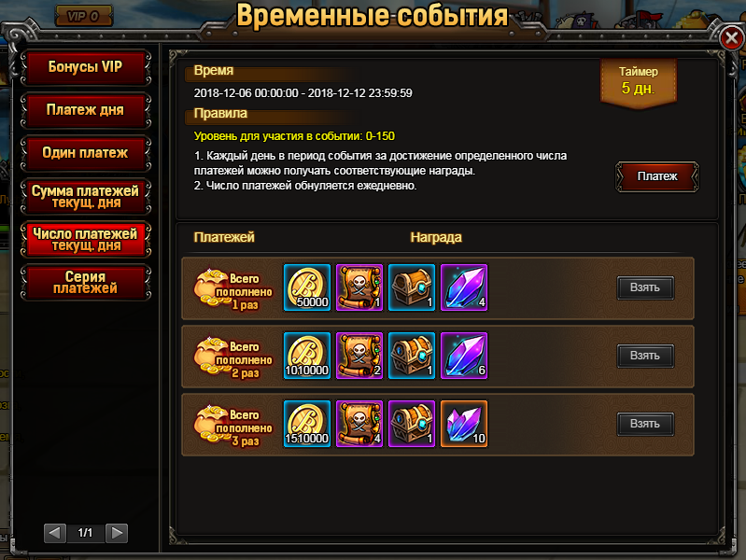Go to next page with right arrow

(x=117, y=533)
